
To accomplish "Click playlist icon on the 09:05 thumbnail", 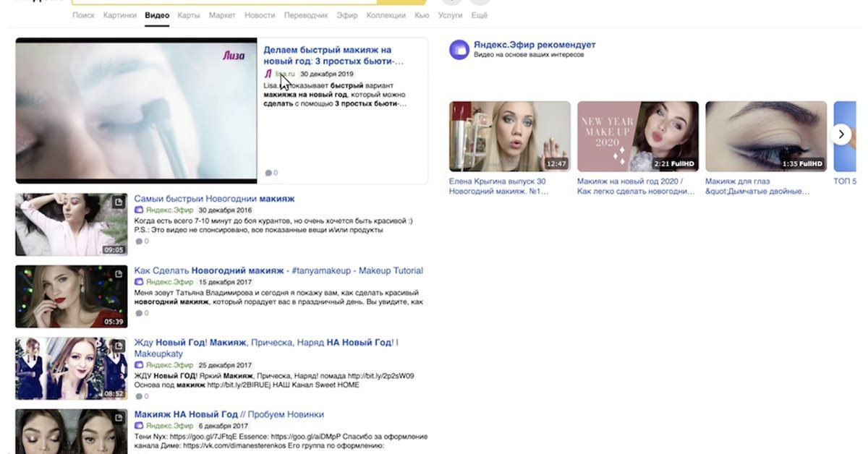I will coord(120,201).
